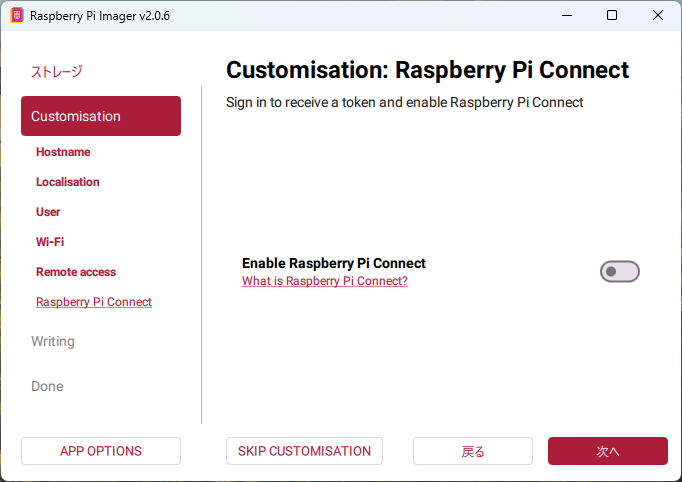Open the "What is Raspberry Pi Connect?" link

click(324, 281)
